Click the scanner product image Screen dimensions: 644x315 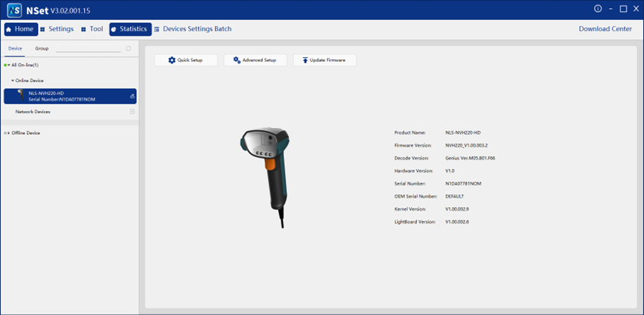264,177
